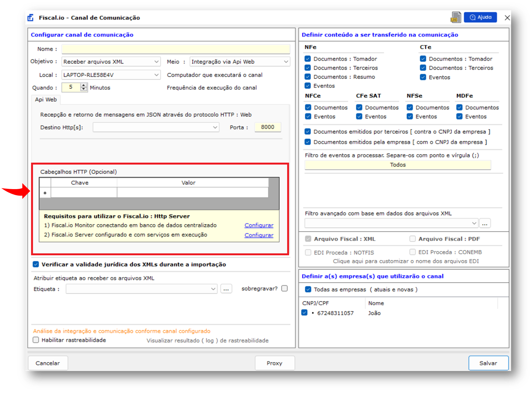Toggle CTe Eventos checkbox

[423, 77]
